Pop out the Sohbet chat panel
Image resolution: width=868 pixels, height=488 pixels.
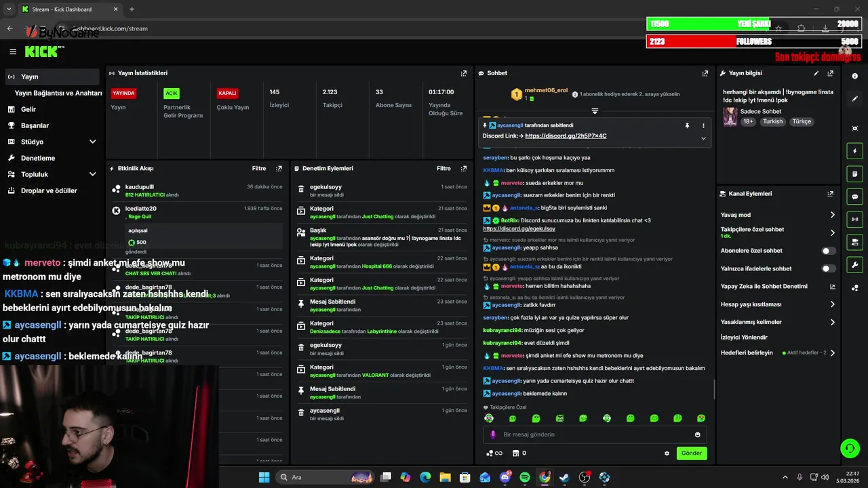[705, 73]
